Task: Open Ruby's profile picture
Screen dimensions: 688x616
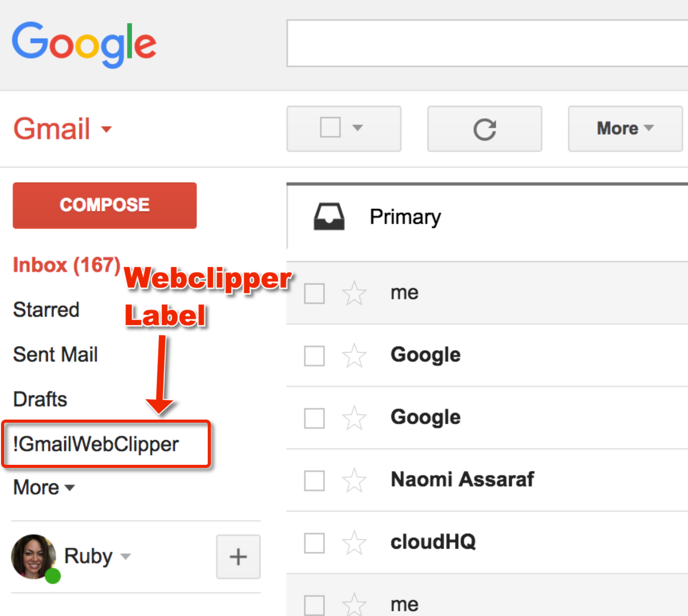Action: pos(33,556)
